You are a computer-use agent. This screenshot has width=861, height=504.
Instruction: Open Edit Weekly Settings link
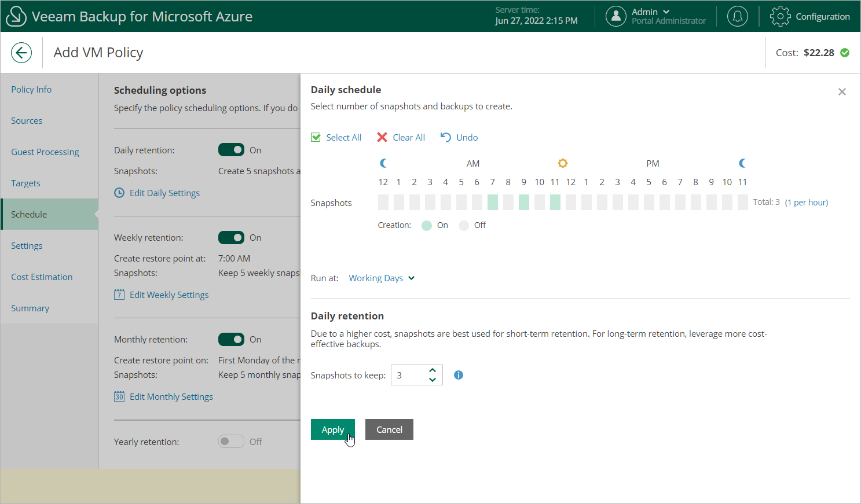(x=168, y=295)
